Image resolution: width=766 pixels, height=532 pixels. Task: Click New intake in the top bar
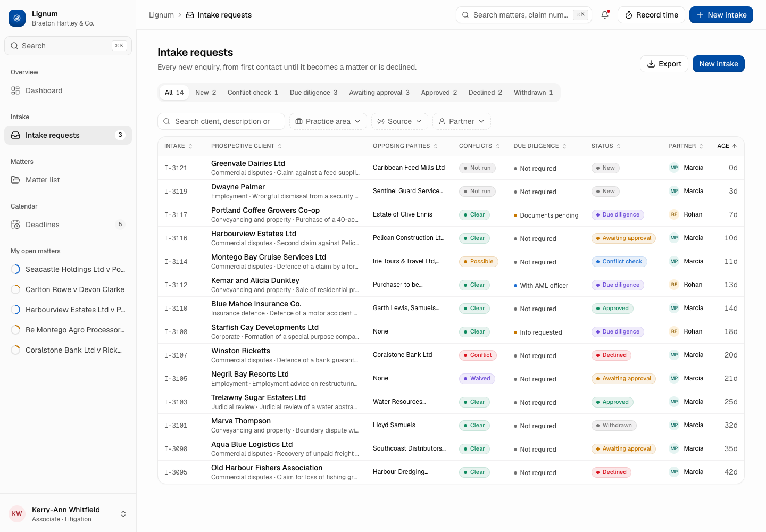(721, 15)
